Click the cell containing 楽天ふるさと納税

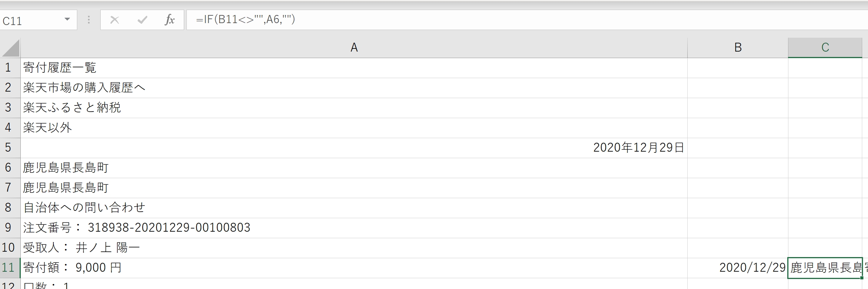pos(354,108)
